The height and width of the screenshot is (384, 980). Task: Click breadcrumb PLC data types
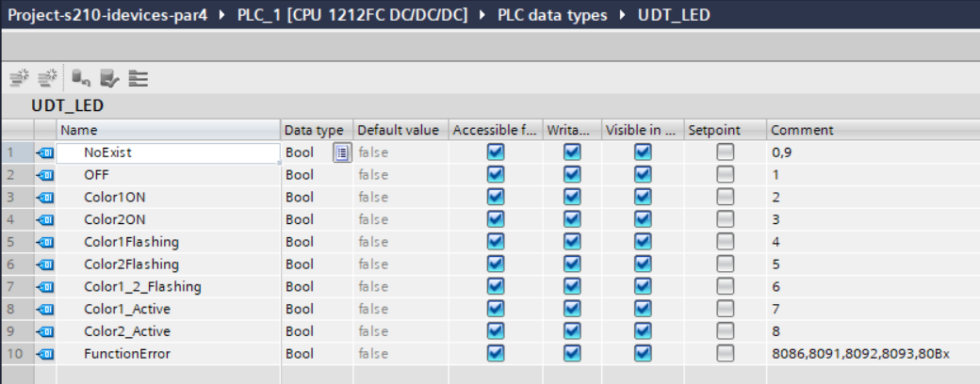[x=552, y=15]
